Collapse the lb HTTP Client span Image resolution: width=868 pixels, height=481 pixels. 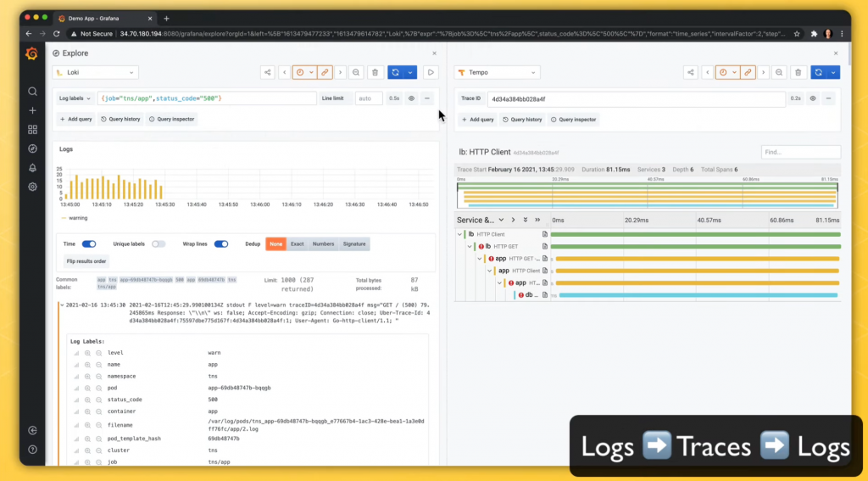(x=459, y=234)
